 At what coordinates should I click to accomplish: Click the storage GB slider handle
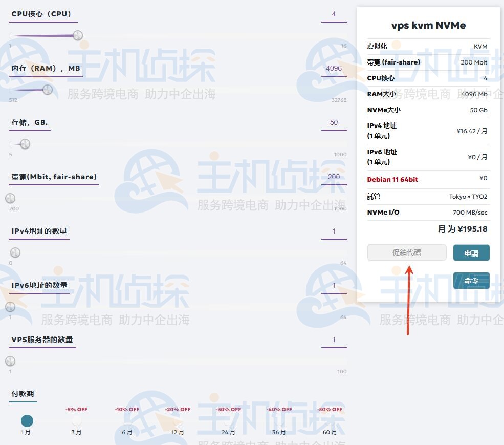coord(25,144)
